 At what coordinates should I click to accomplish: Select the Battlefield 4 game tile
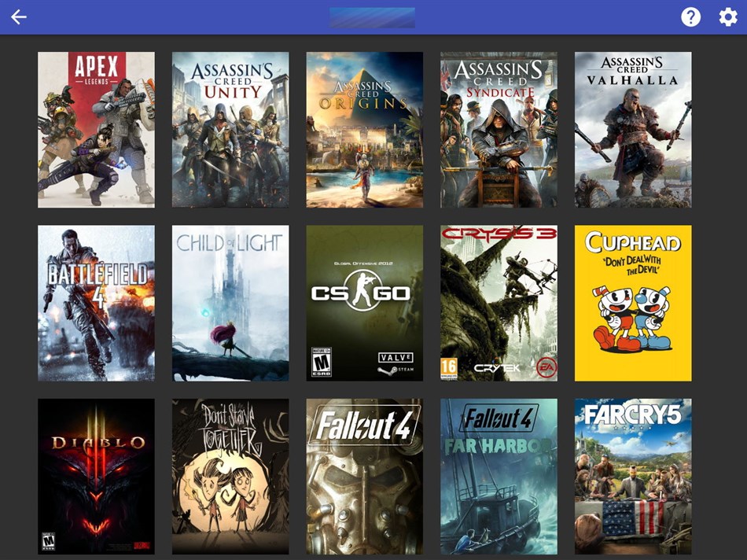coord(96,303)
